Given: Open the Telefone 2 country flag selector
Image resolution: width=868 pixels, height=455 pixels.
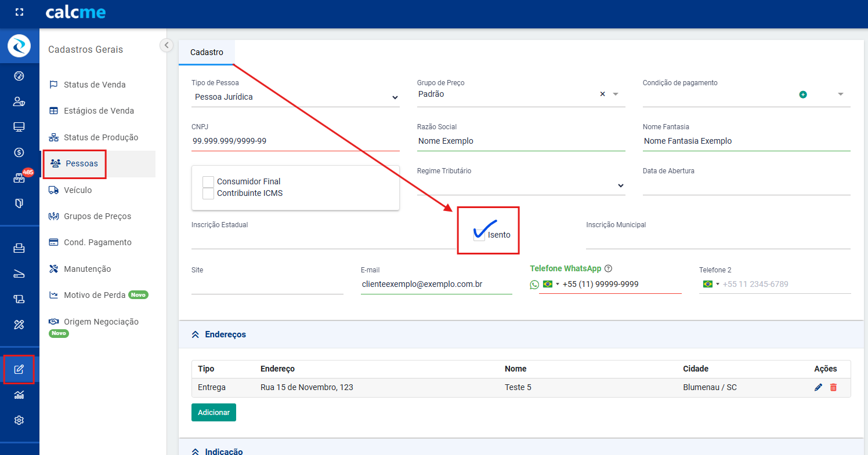Looking at the screenshot, I should (711, 284).
